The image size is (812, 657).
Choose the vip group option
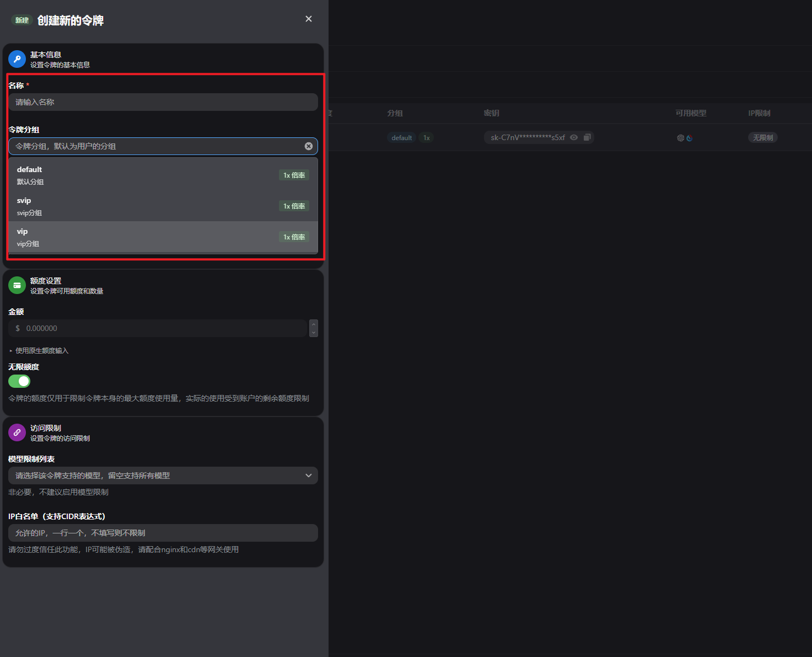point(163,237)
